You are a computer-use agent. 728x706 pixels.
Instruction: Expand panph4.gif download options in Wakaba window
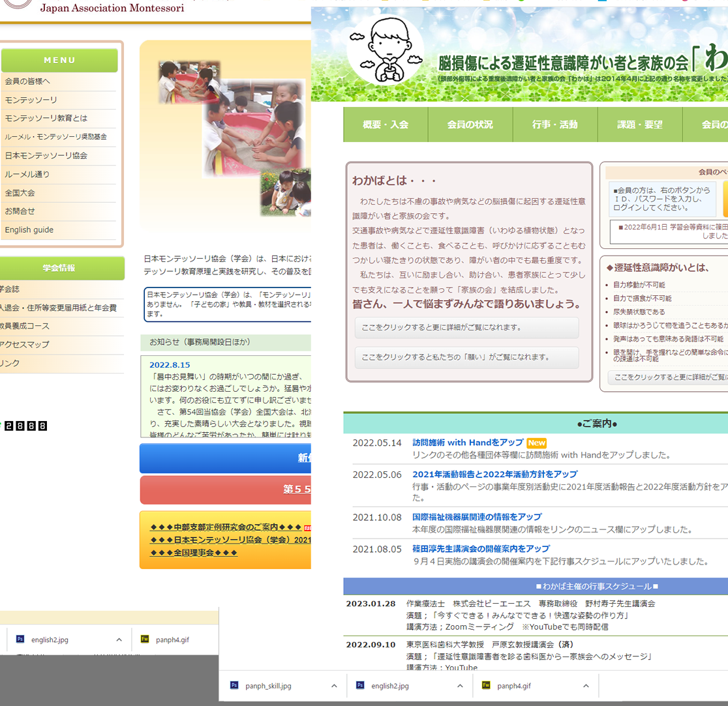coord(586,686)
